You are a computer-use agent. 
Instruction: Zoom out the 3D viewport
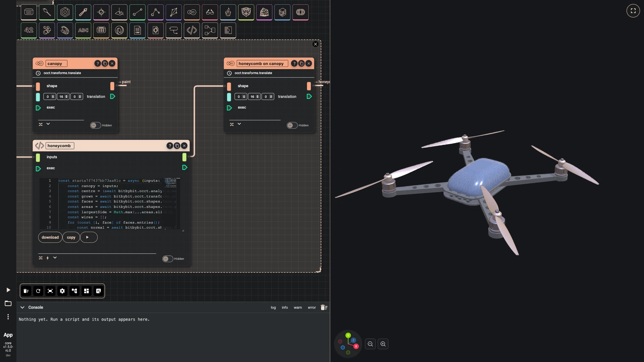pyautogui.click(x=370, y=344)
